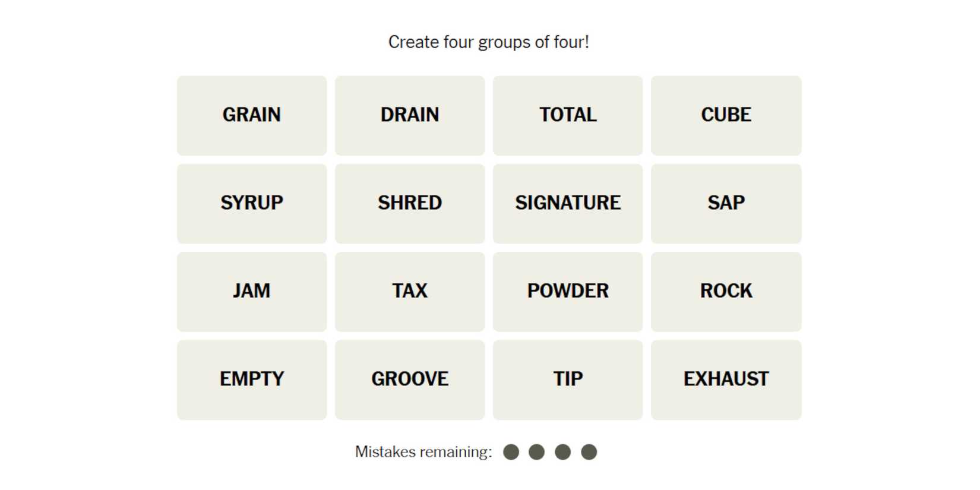
Task: Click the last mistakes remaining dot
Action: point(589,452)
